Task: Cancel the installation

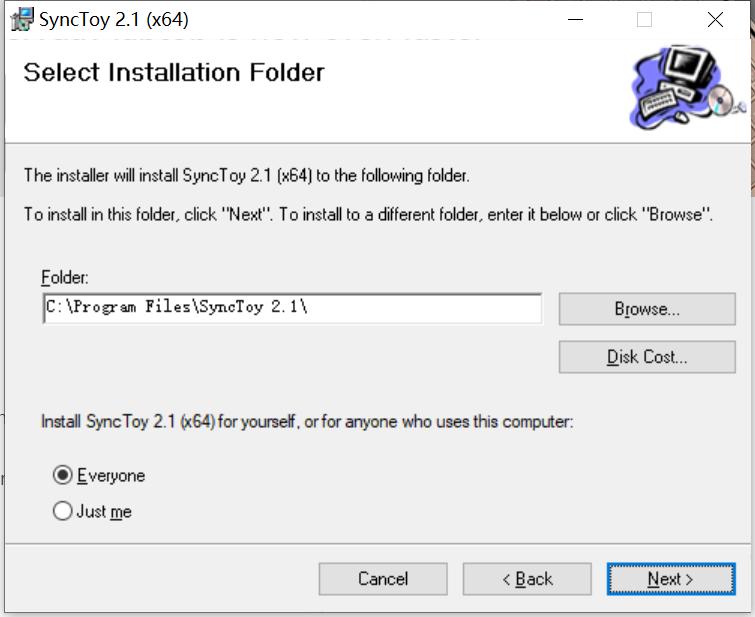Action: (x=383, y=579)
